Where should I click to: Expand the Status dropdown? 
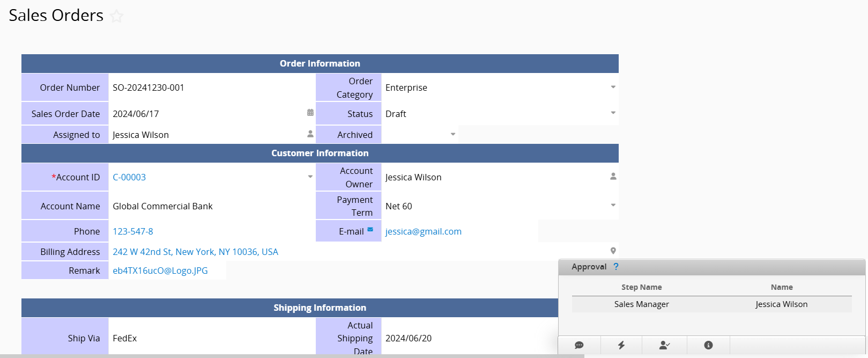tap(613, 113)
